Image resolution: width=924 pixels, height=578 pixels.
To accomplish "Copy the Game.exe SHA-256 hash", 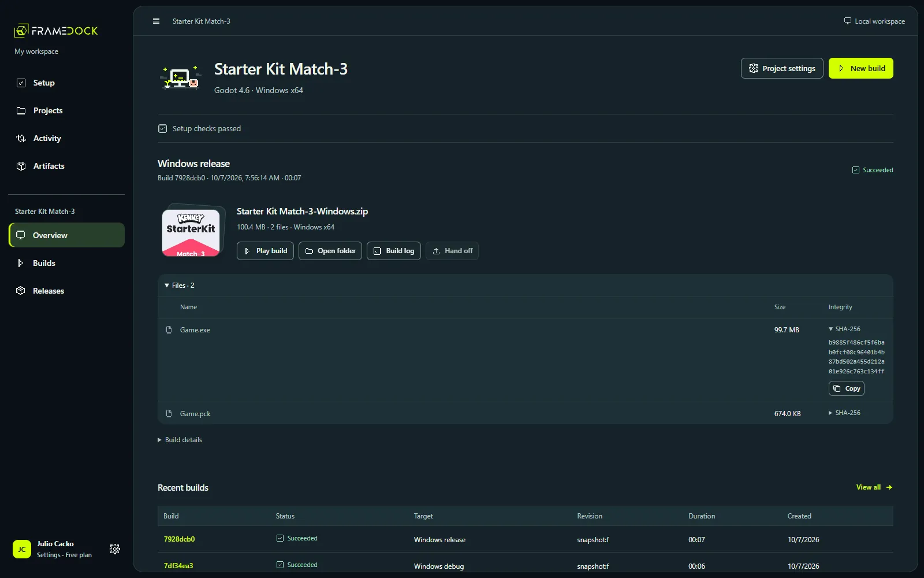I will pos(847,388).
